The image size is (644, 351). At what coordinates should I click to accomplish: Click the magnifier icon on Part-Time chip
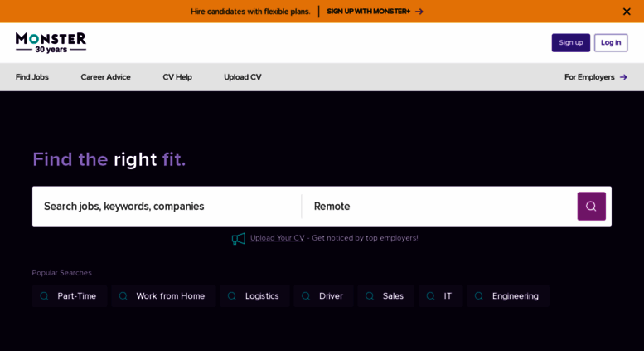pos(45,296)
